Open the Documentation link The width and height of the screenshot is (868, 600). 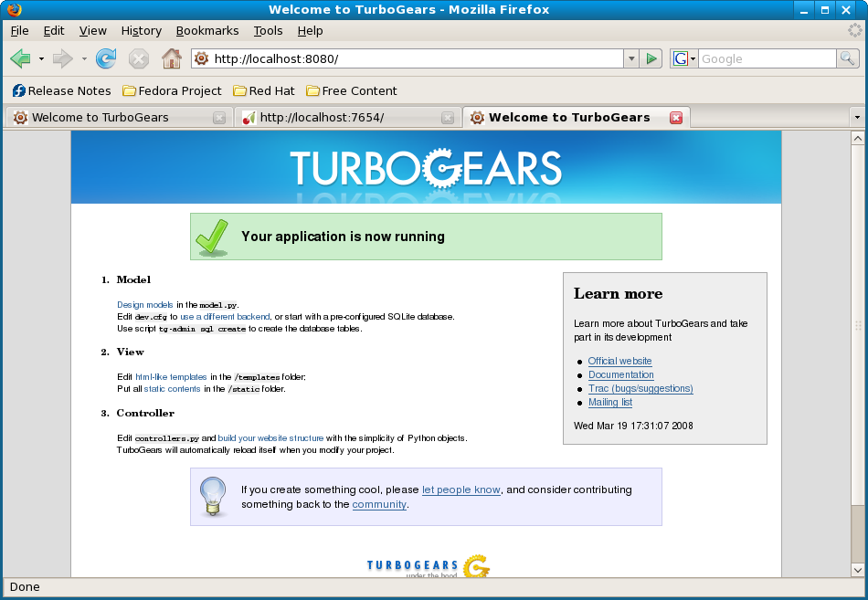pyautogui.click(x=620, y=374)
